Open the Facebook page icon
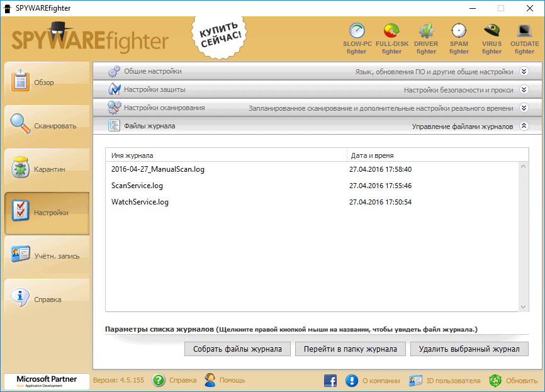545x392 pixels. [330, 381]
